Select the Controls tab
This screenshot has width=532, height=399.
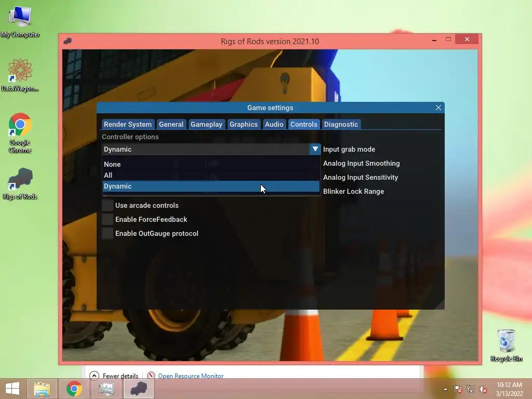pos(303,124)
